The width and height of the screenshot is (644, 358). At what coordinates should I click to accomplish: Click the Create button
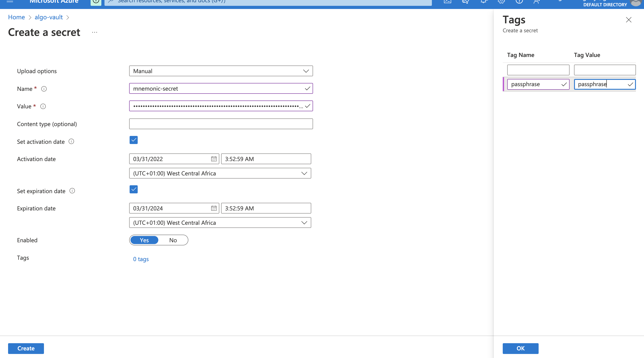[x=26, y=348]
